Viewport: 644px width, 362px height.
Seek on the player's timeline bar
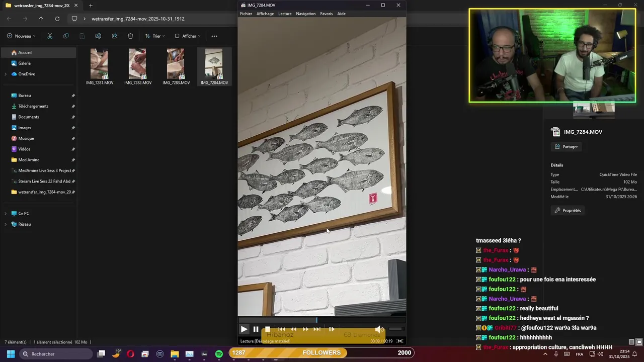(322, 320)
